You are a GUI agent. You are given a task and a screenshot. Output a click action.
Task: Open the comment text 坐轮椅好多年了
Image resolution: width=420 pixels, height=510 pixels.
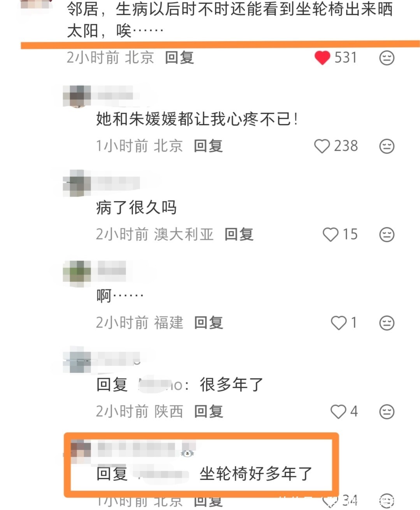(x=256, y=474)
